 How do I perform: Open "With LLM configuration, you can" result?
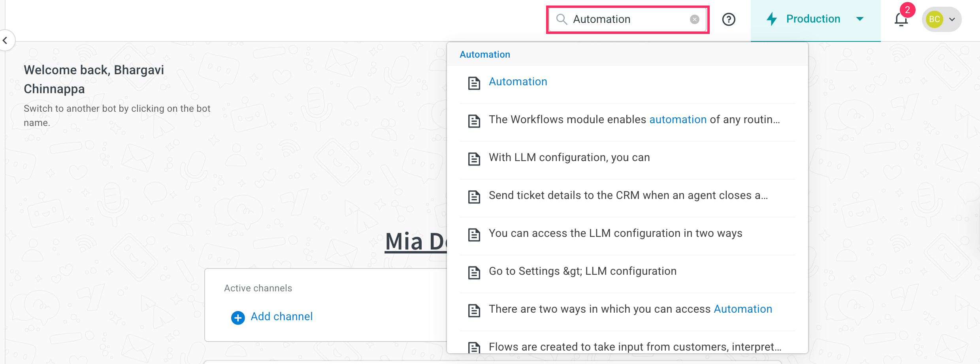569,158
